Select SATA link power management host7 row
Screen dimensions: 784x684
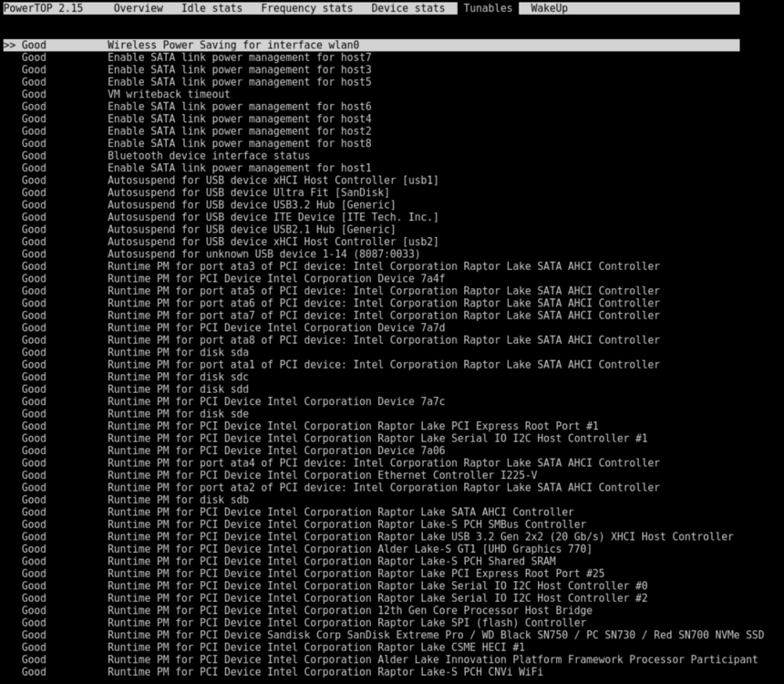tap(197, 57)
